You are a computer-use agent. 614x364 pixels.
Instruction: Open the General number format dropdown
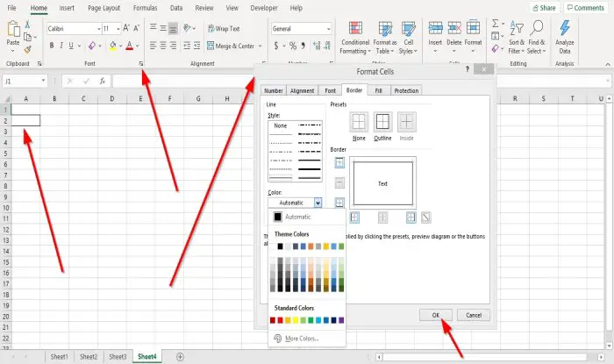tap(328, 29)
